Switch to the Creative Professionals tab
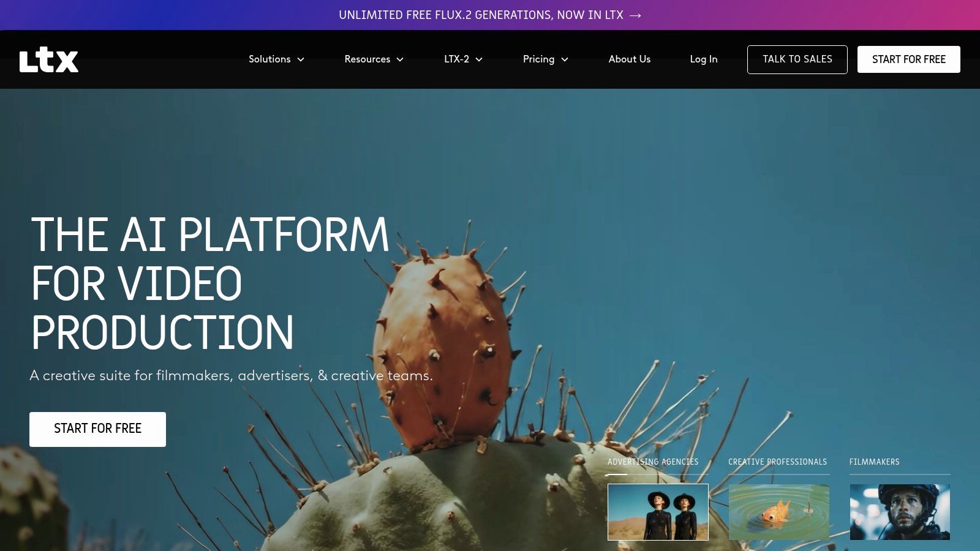Viewport: 980px width, 551px height. (x=777, y=462)
